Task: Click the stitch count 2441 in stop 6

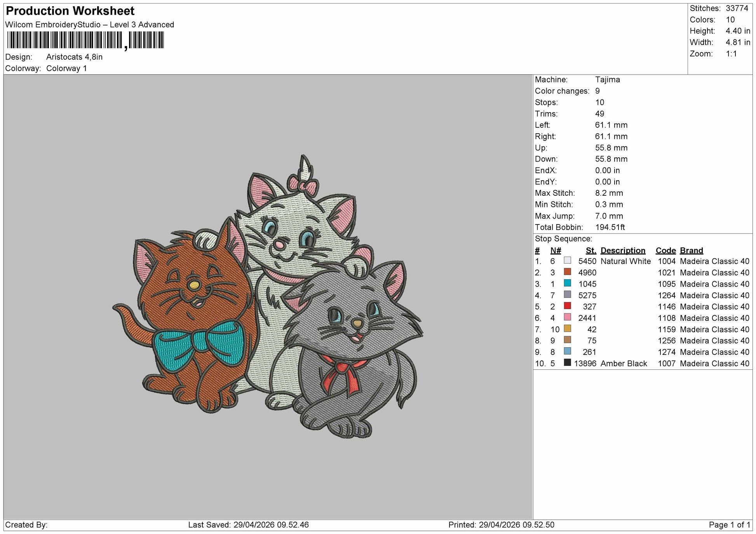Action: pos(587,318)
